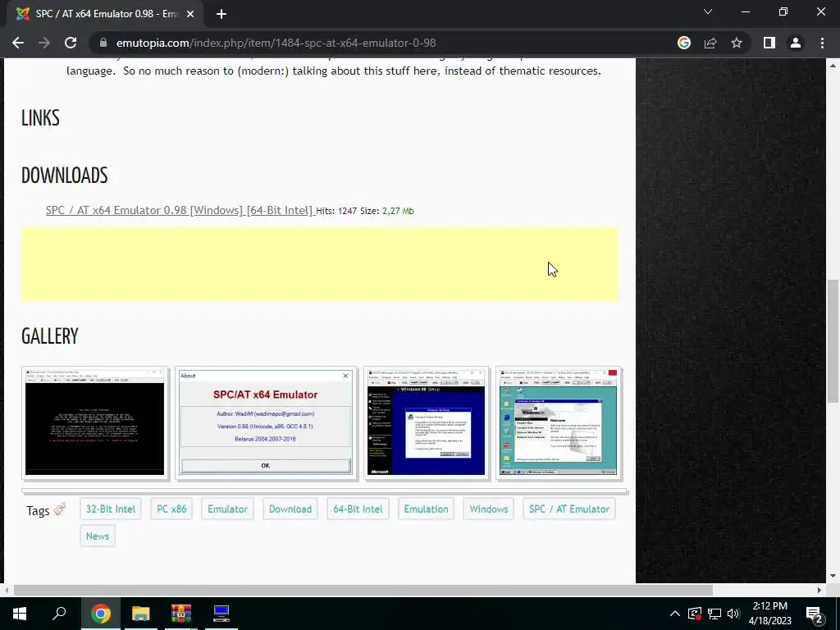Toggle the browser side panel
The height and width of the screenshot is (630, 840).
pyautogui.click(x=769, y=43)
